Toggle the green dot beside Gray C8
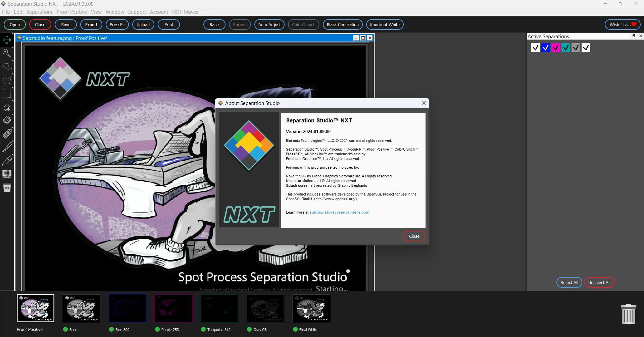 249,329
